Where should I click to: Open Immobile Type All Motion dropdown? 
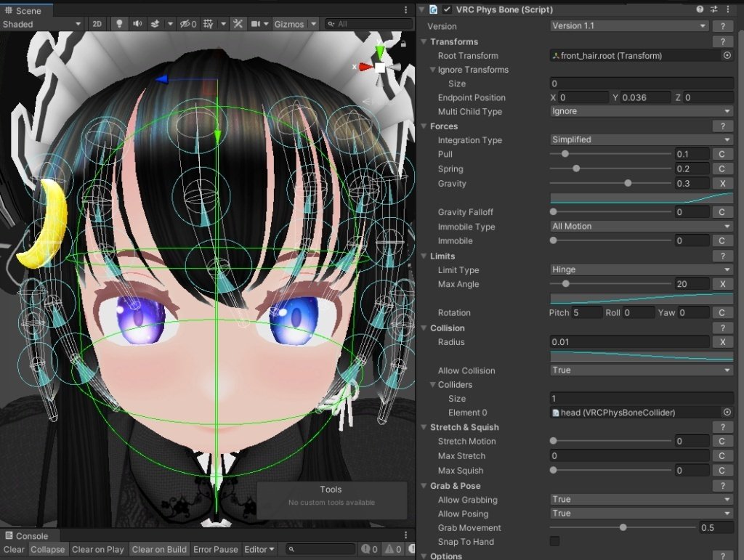642,226
